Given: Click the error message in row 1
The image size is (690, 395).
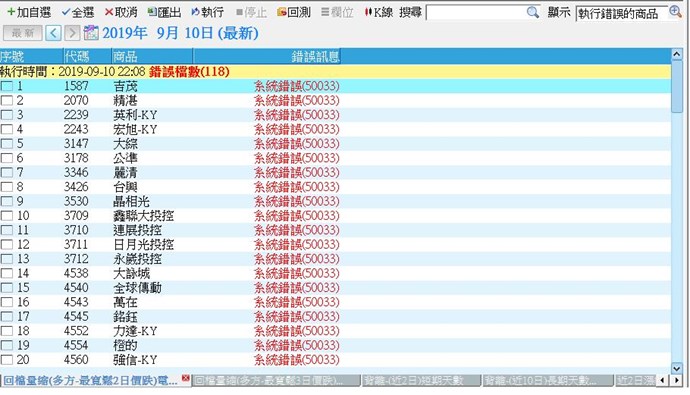Looking at the screenshot, I should coord(297,86).
